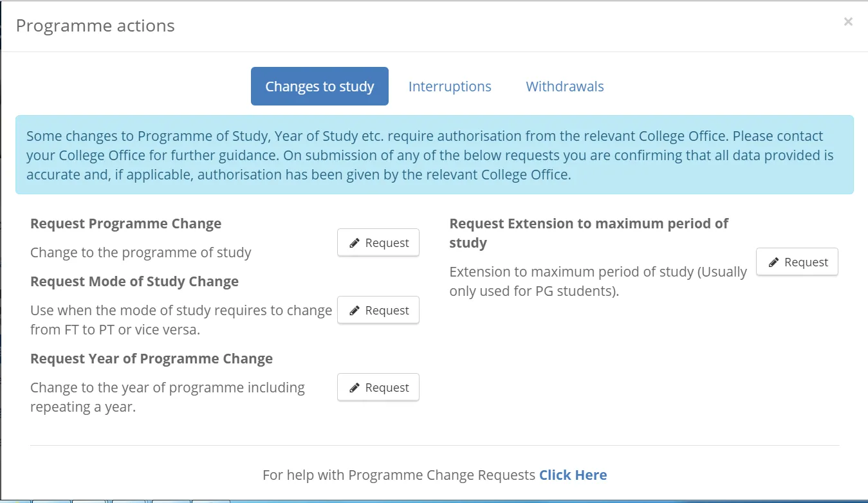This screenshot has width=868, height=503.
Task: Click the pencil icon for Year of Programme Change
Action: point(353,387)
